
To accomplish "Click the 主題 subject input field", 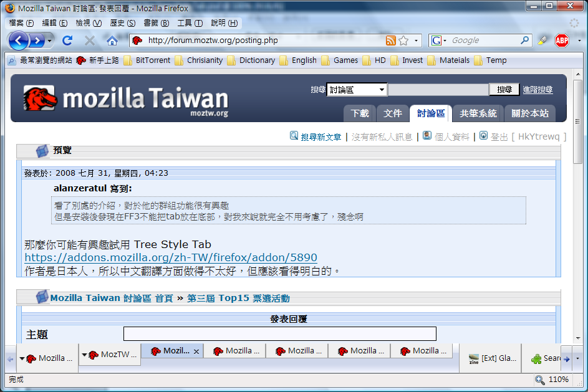I will click(279, 334).
